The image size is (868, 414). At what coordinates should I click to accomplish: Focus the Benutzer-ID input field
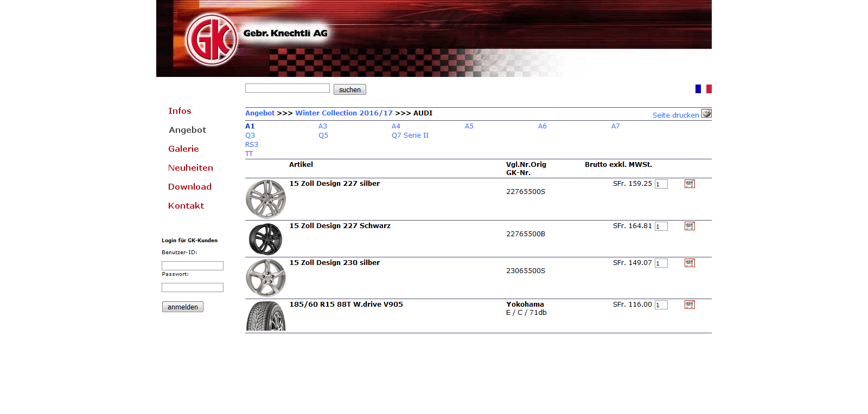192,266
